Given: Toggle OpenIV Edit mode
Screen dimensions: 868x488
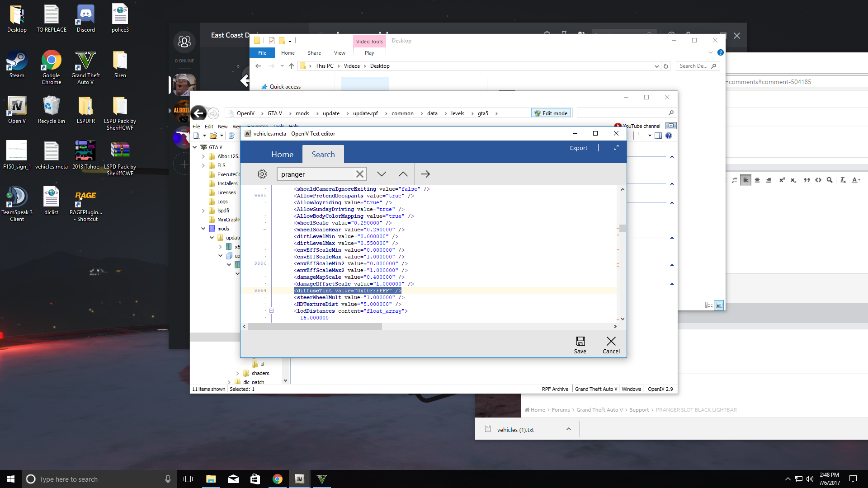Looking at the screenshot, I should click(x=551, y=113).
